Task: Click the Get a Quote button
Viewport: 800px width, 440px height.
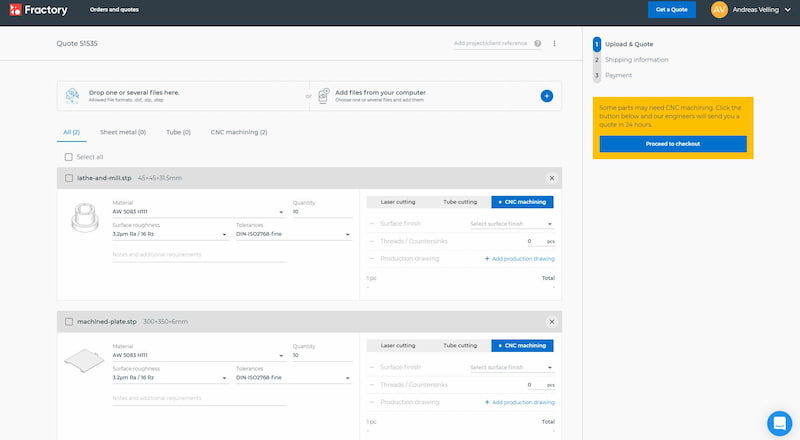Action: 671,10
